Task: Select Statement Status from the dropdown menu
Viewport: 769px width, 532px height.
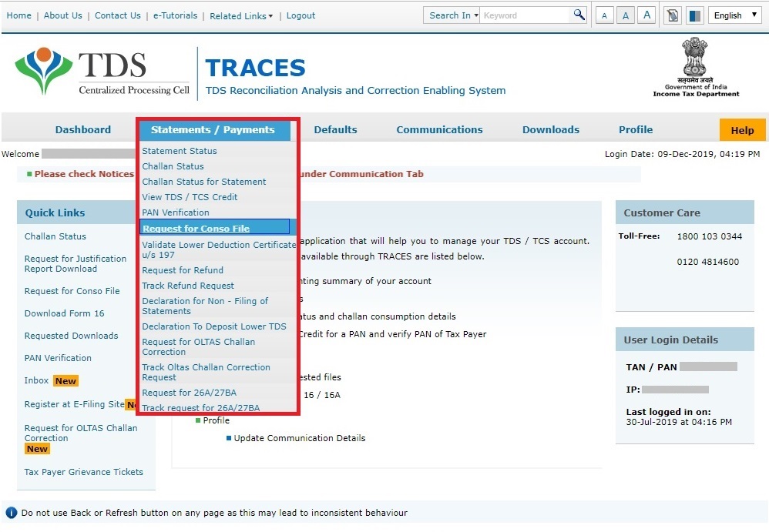Action: click(x=180, y=151)
